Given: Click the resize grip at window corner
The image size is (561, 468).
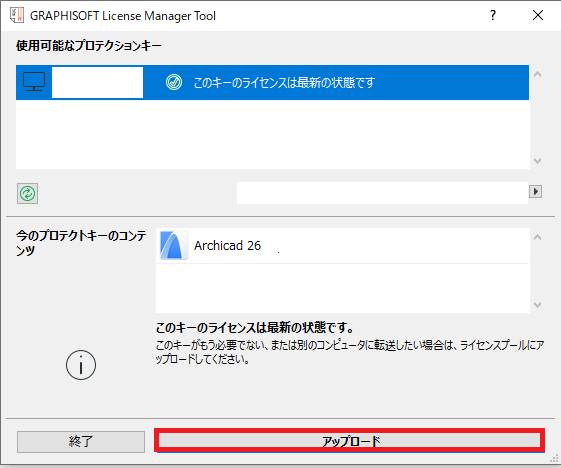Looking at the screenshot, I should (x=554, y=459).
